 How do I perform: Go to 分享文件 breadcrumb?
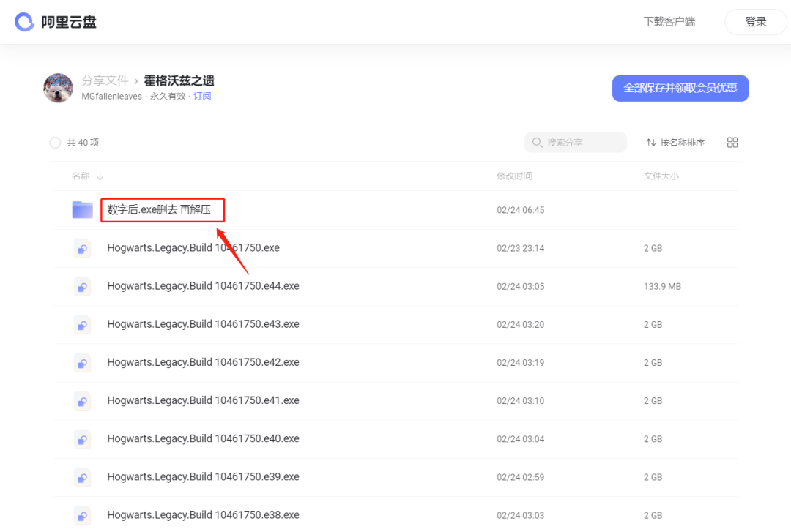point(105,80)
